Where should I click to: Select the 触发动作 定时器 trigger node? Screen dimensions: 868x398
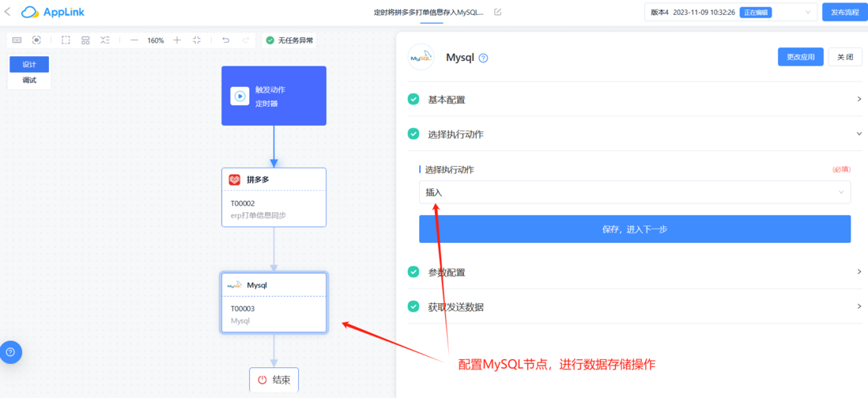(274, 96)
